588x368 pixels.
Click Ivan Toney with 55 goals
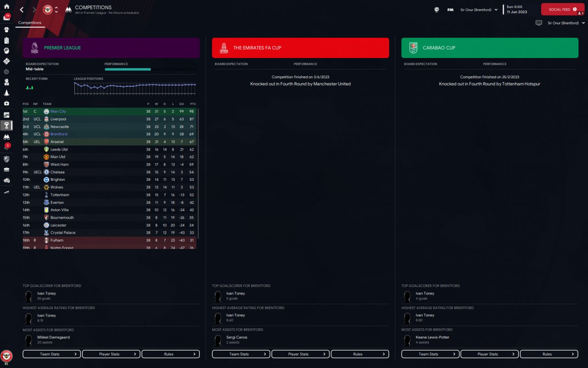(x=46, y=293)
